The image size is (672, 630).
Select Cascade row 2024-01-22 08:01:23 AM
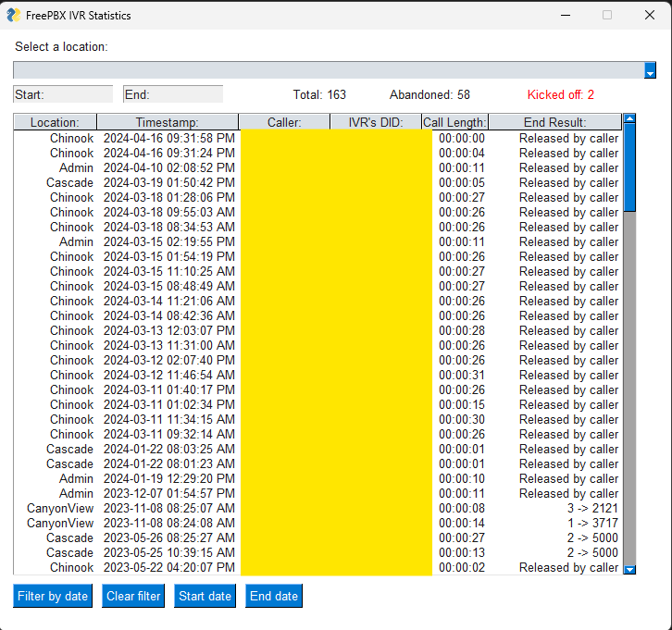[x=317, y=463]
